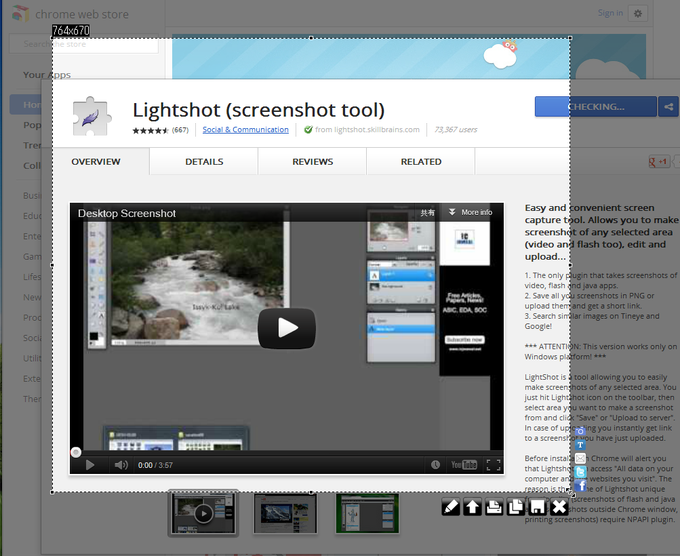The image size is (680, 556).
Task: Click the YouTube logo in the player
Action: 464,465
